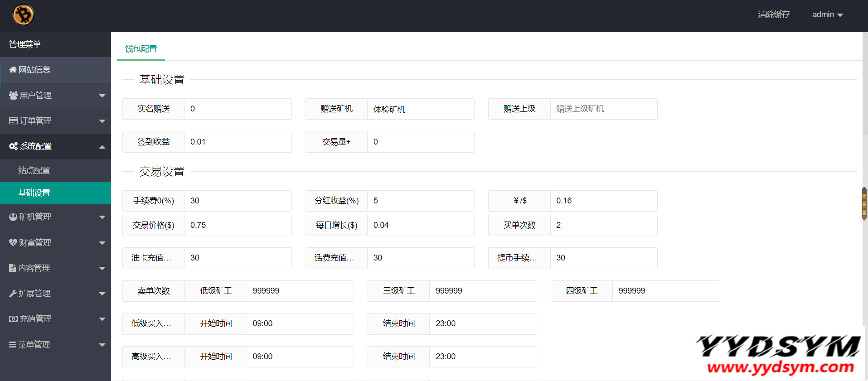Select 基础设置 in the sidebar
Viewport: 868px width, 381px height.
34,193
